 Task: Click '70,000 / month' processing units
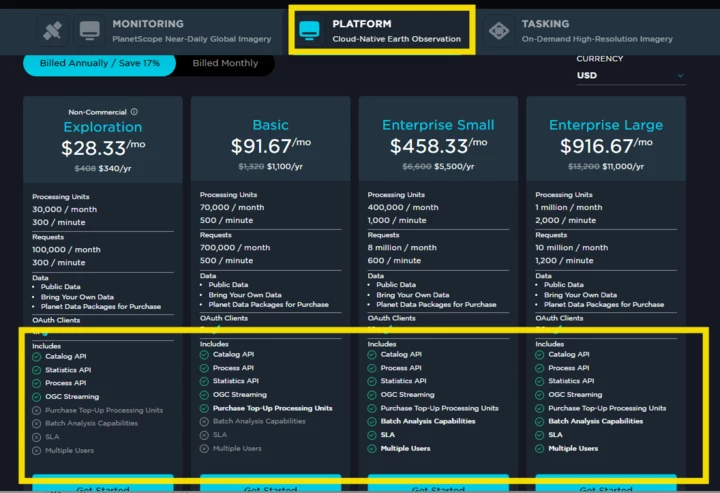(232, 207)
